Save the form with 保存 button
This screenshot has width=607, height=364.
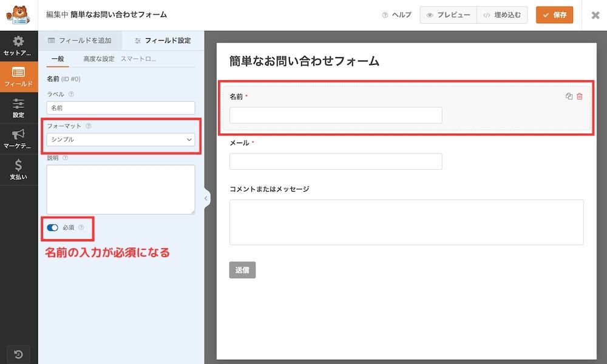tap(554, 15)
